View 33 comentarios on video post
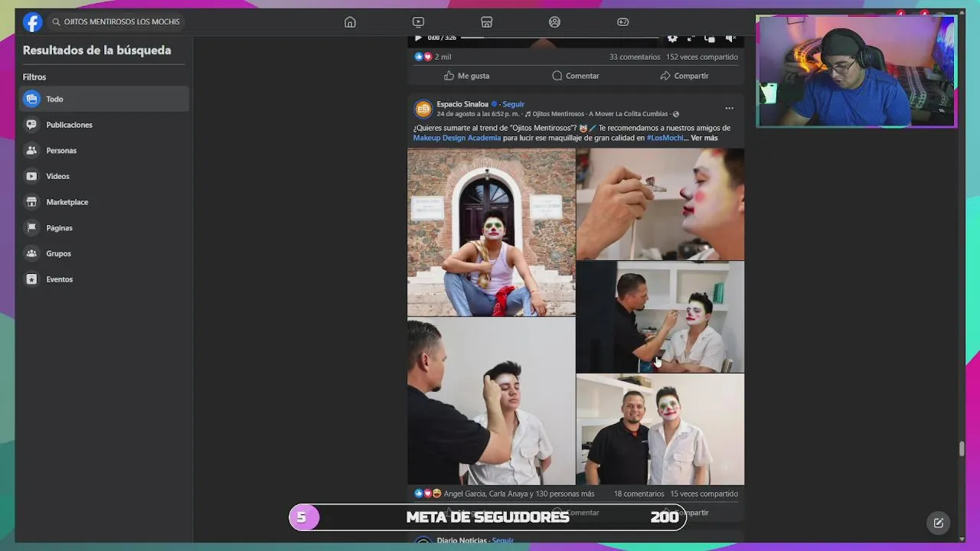 (x=635, y=57)
